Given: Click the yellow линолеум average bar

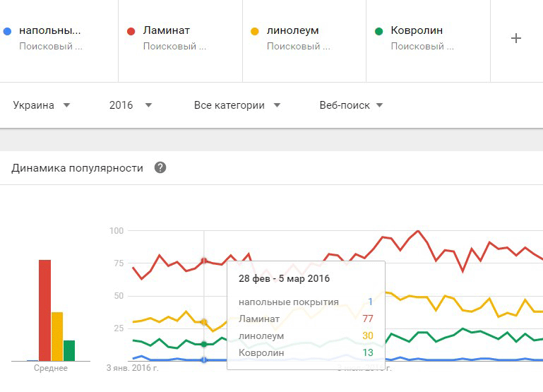Looking at the screenshot, I should click(57, 336).
